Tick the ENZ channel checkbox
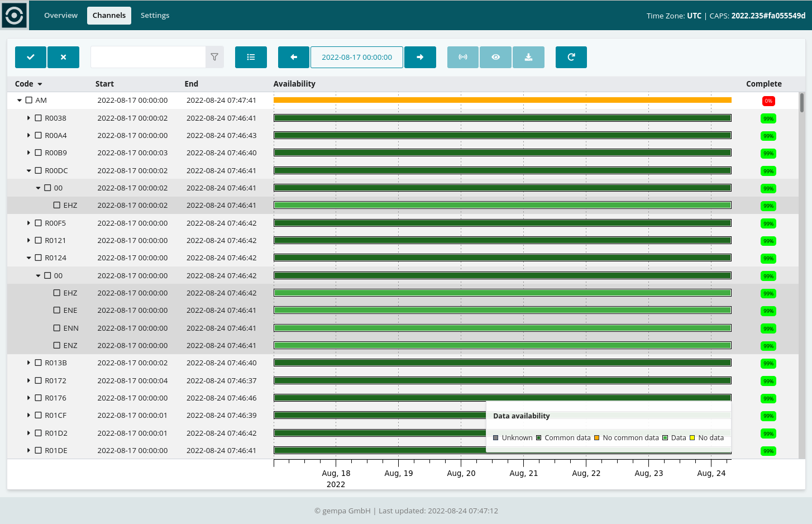The height and width of the screenshot is (524, 812). pos(57,345)
